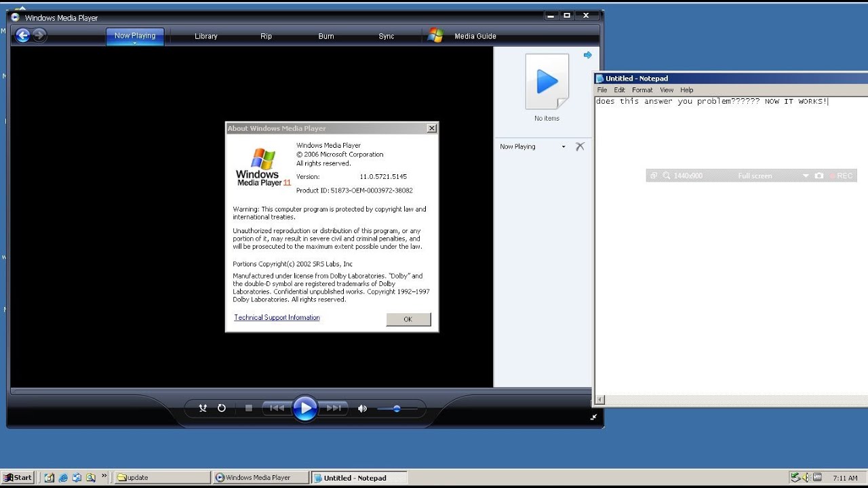Click the seek bar above playback controls
The image size is (868, 488).
[300, 391]
